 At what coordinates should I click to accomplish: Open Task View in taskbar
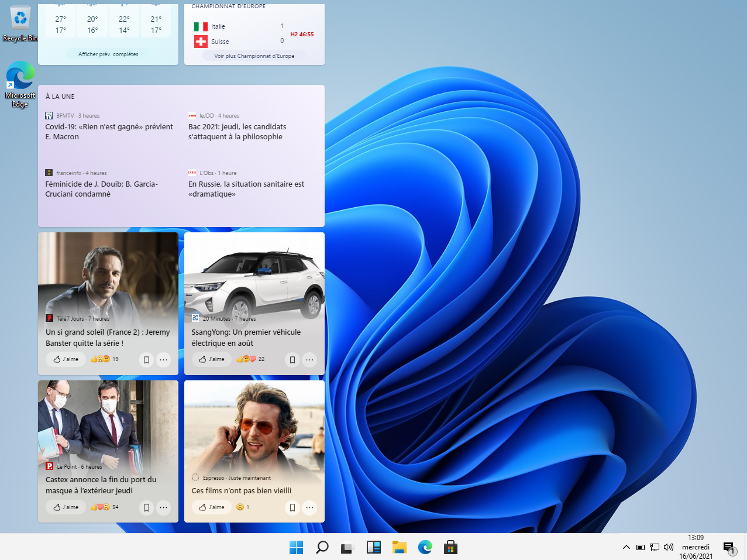pos(347,547)
